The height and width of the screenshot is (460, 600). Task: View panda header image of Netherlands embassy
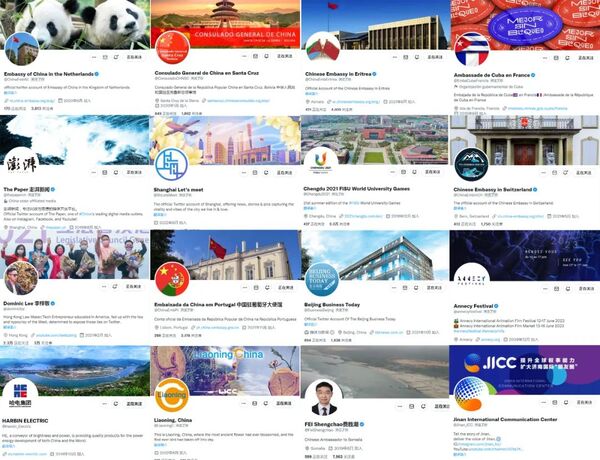pyautogui.click(x=75, y=24)
